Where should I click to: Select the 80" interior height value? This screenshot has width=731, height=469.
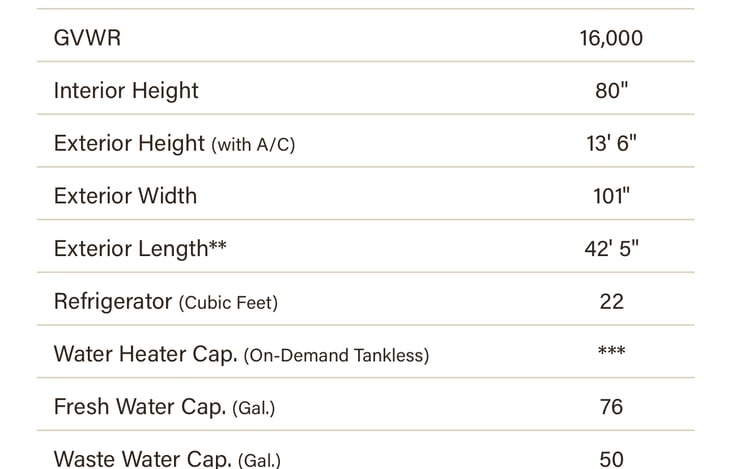[611, 91]
